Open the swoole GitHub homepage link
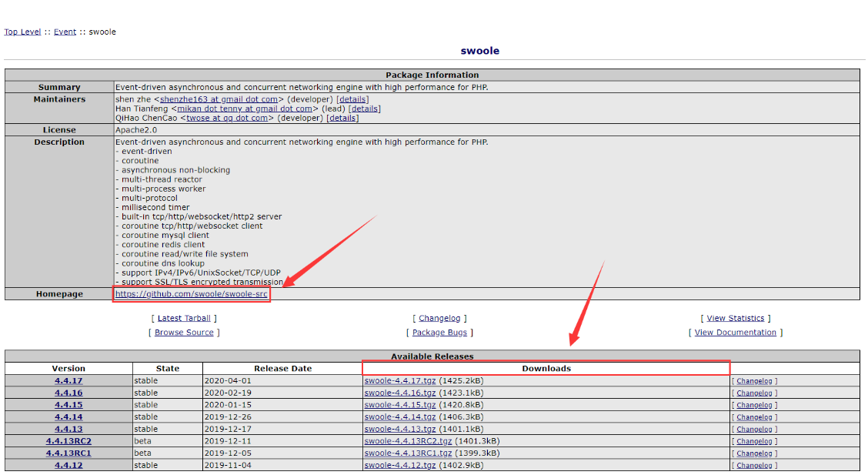This screenshot has width=868, height=475. pyautogui.click(x=191, y=294)
